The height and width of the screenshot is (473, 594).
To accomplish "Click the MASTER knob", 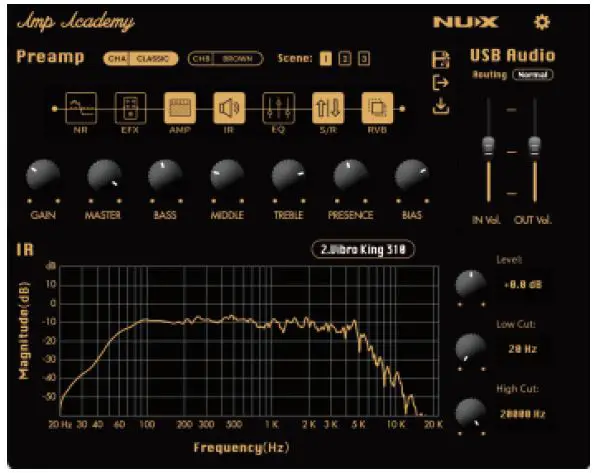I will (x=104, y=176).
